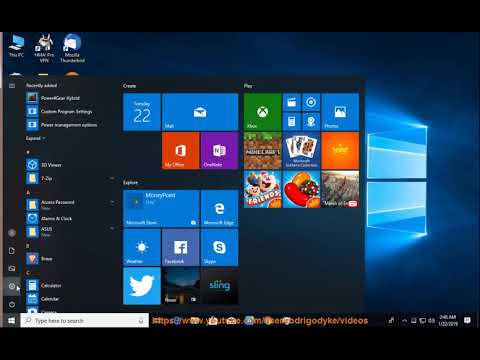The image size is (480, 360).
Task: Open the Facebook tile
Action: 181,247
